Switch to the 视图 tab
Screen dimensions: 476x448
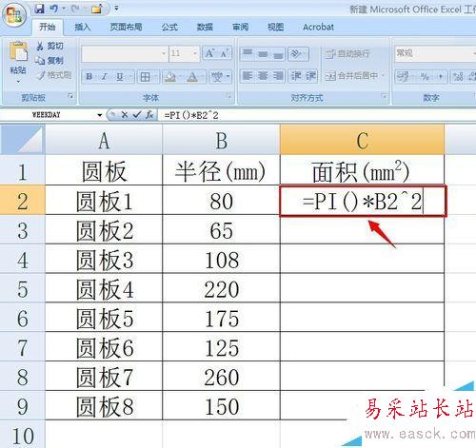coord(276,28)
